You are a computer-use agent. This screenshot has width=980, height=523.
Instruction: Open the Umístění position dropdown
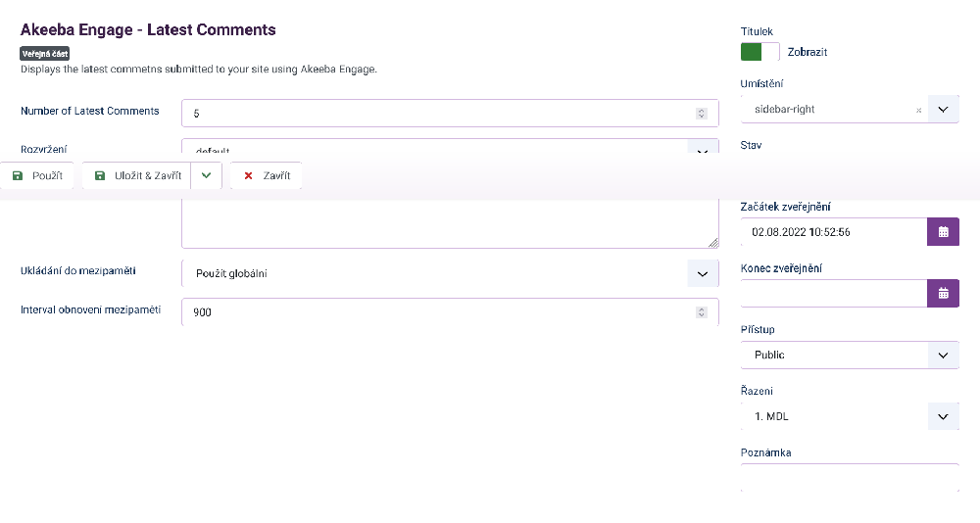click(942, 110)
